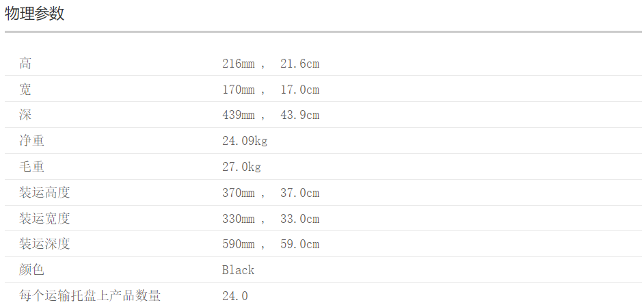644x307 pixels.
Task: Click the height value 216mm, 21.6cm
Action: (271, 64)
